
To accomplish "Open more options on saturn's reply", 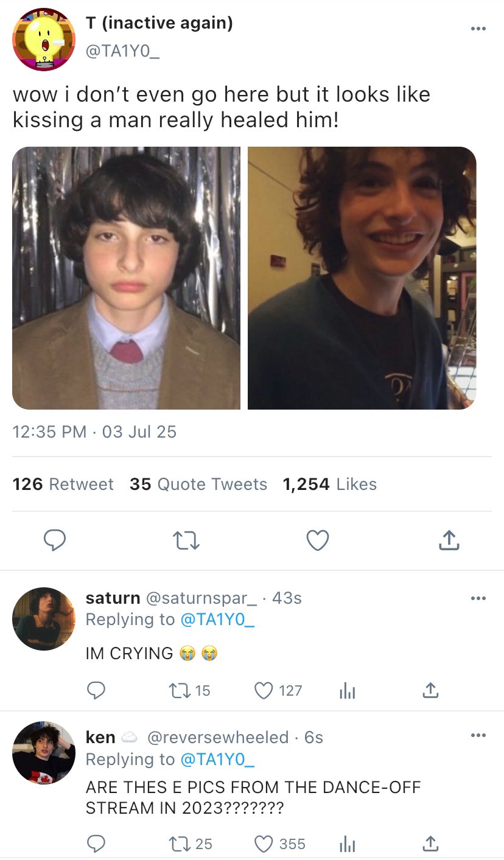I will pos(478,599).
